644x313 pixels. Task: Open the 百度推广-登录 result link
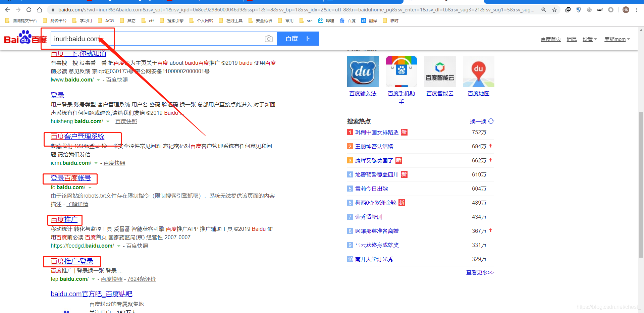[72, 261]
